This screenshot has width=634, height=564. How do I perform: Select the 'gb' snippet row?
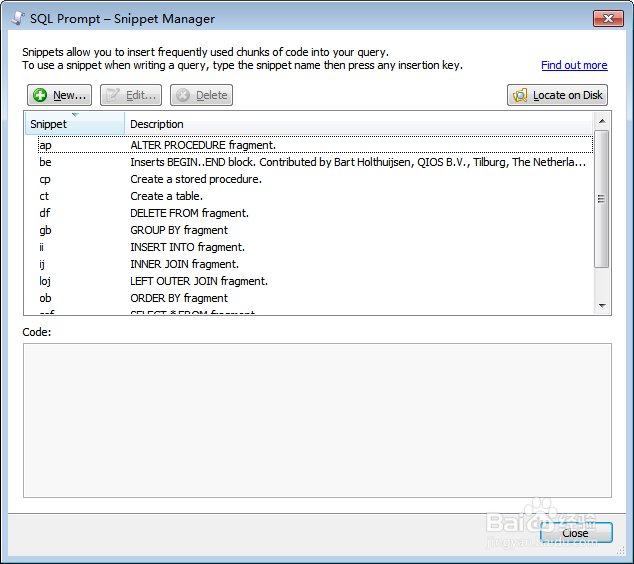click(x=315, y=230)
